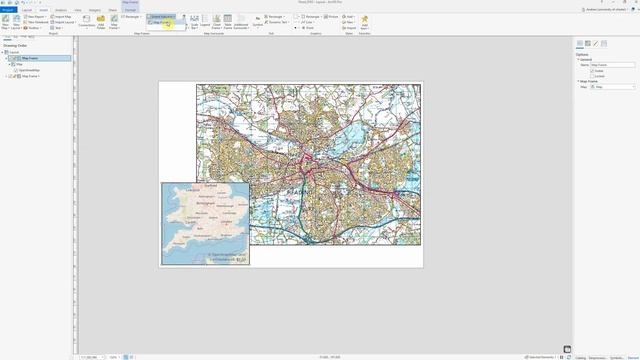Insert a Scale Bar
The width and height of the screenshot is (640, 360).
(x=195, y=22)
